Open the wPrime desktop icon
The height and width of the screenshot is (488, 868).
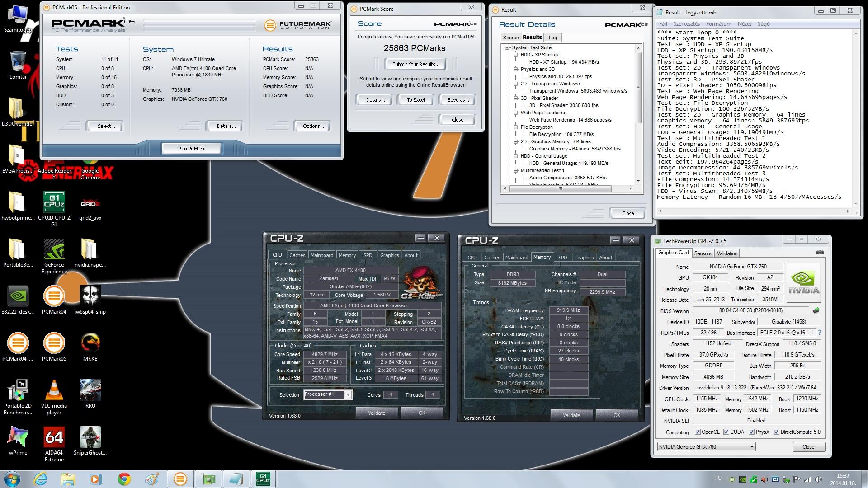[18, 441]
